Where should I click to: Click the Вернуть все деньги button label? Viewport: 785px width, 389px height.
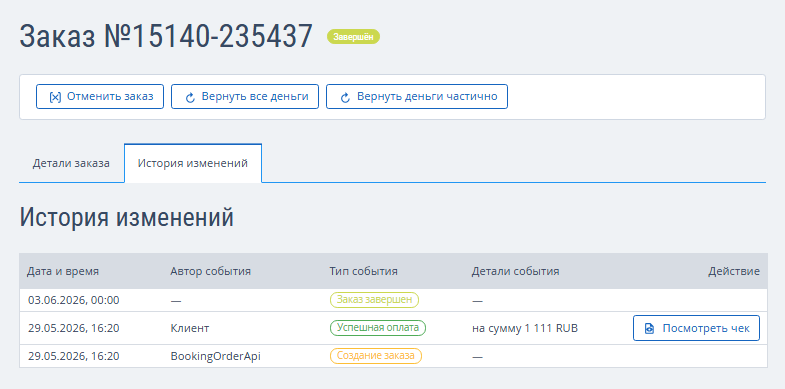(255, 96)
